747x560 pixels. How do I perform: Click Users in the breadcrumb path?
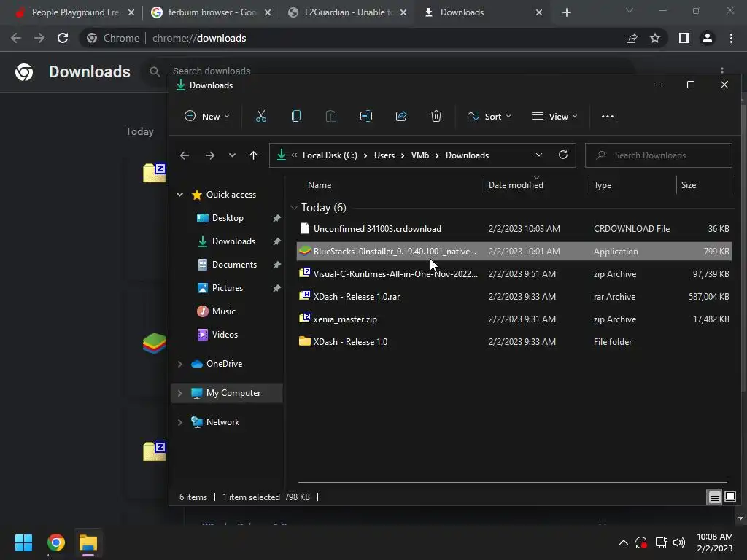click(384, 155)
